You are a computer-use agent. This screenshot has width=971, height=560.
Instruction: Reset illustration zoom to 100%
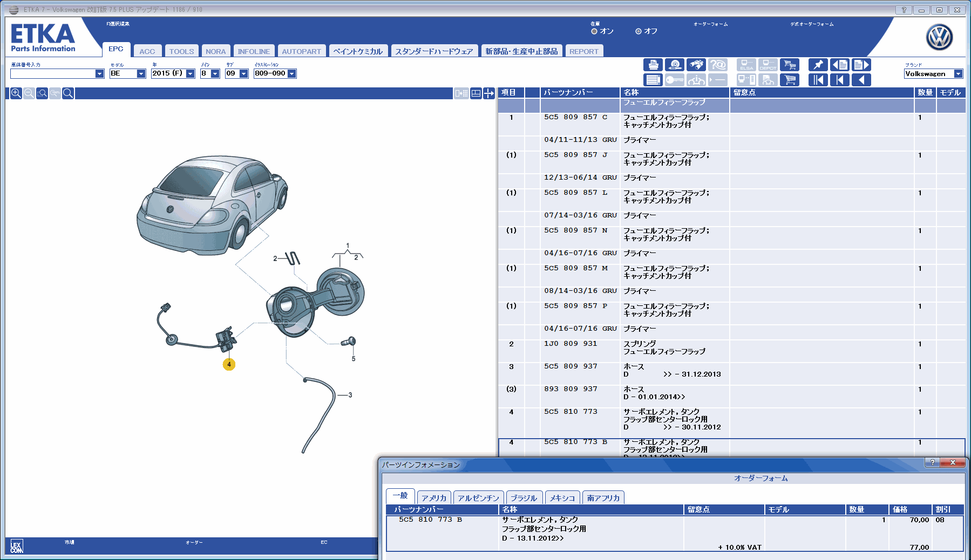click(55, 93)
